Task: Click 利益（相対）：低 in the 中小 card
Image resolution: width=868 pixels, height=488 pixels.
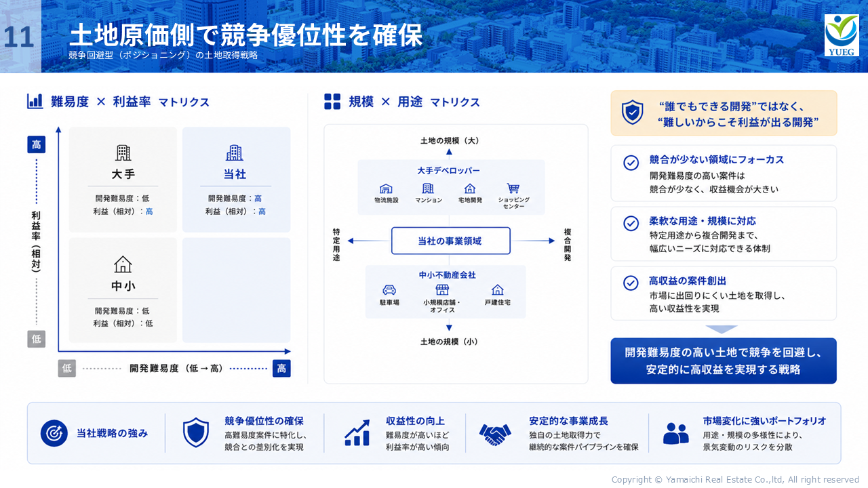Action: pyautogui.click(x=123, y=323)
